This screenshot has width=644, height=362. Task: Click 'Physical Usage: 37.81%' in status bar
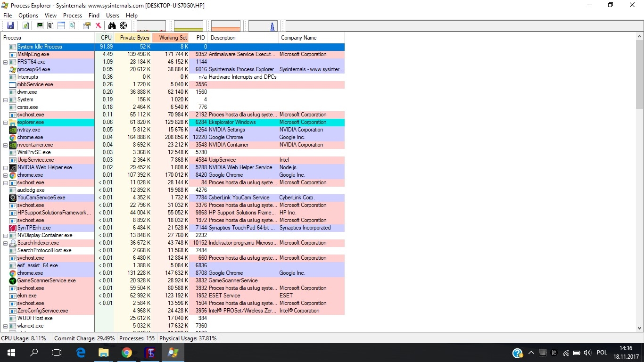188,338
